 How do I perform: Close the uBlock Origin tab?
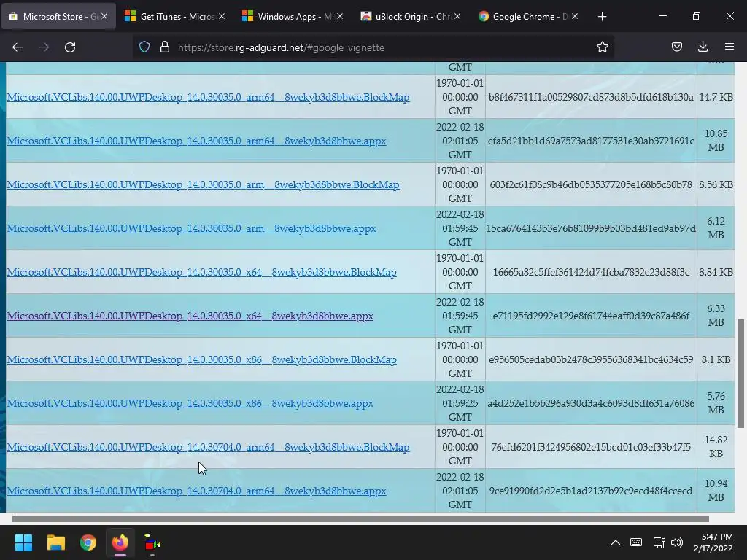[457, 16]
